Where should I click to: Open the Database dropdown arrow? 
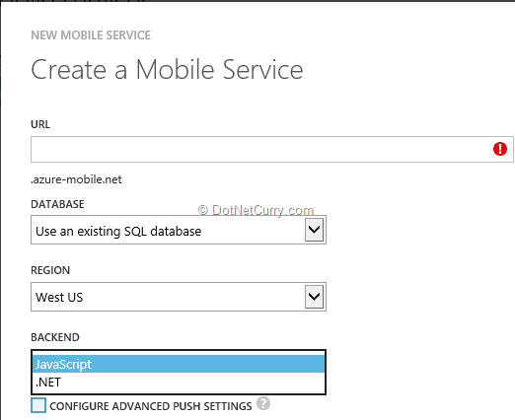pos(314,230)
